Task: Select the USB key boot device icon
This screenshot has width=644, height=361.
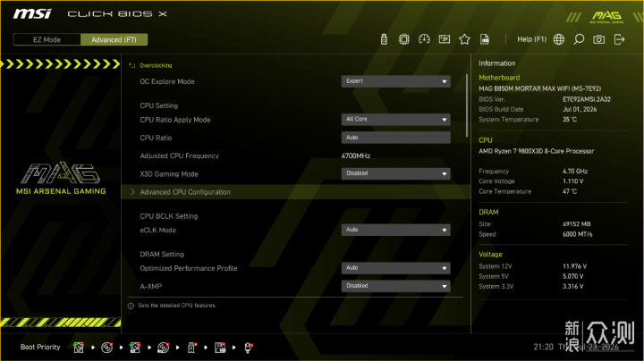Action: [191, 348]
